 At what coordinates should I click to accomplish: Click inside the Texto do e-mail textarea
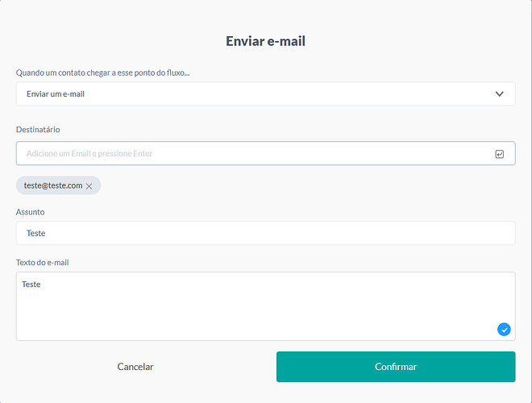click(266, 306)
